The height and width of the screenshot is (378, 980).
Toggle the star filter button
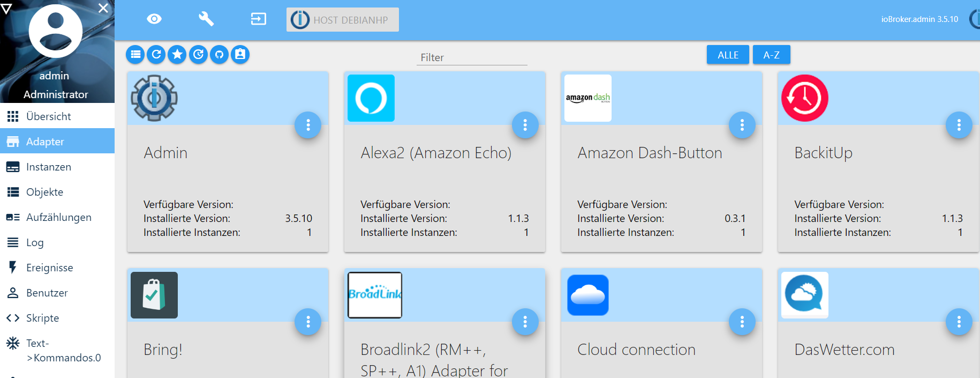[177, 54]
